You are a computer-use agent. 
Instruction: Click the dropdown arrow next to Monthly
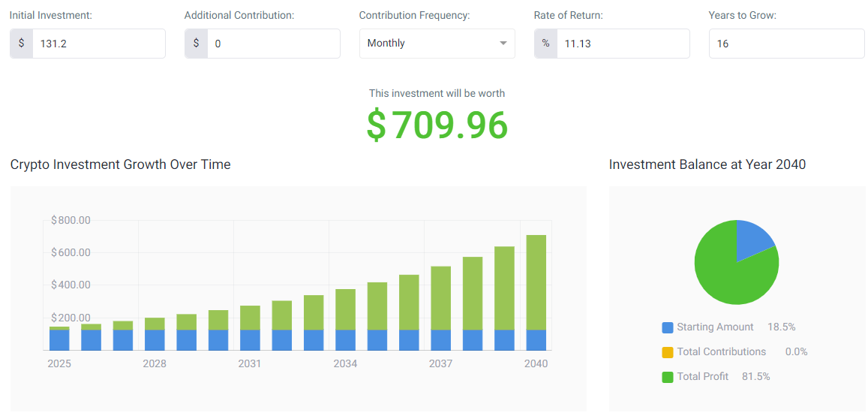[503, 44]
